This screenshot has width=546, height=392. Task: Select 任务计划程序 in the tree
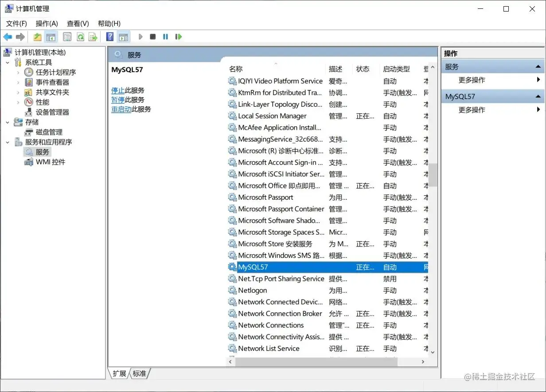56,72
